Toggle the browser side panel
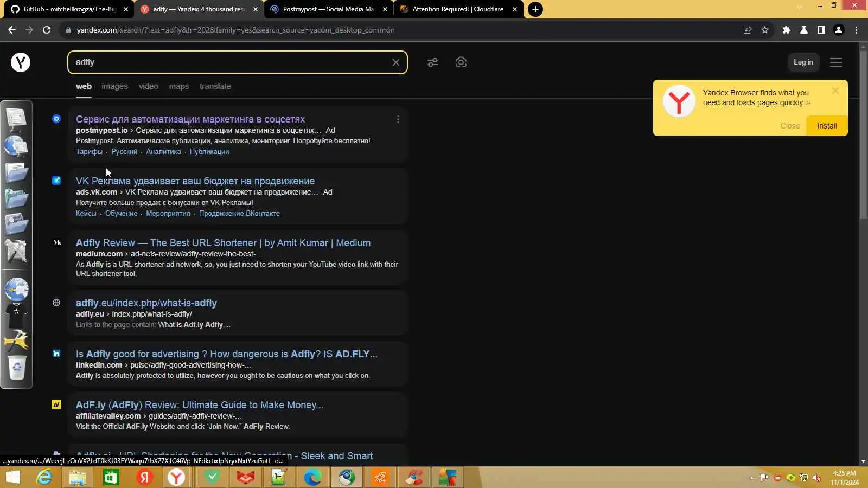 [x=821, y=30]
